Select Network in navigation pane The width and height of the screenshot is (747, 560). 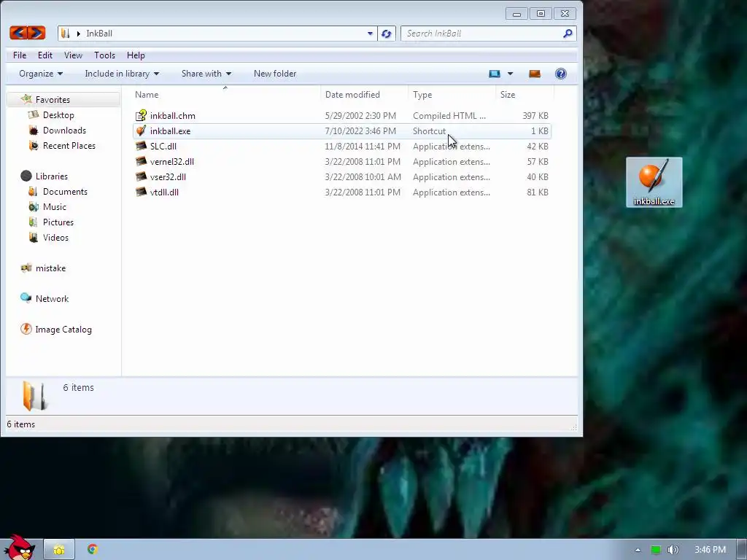(x=52, y=298)
